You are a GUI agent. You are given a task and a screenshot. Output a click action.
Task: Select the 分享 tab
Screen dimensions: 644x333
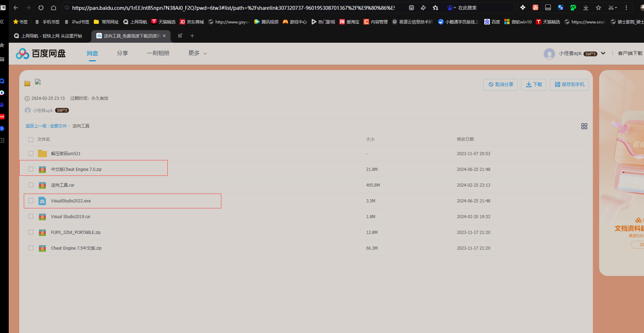123,53
